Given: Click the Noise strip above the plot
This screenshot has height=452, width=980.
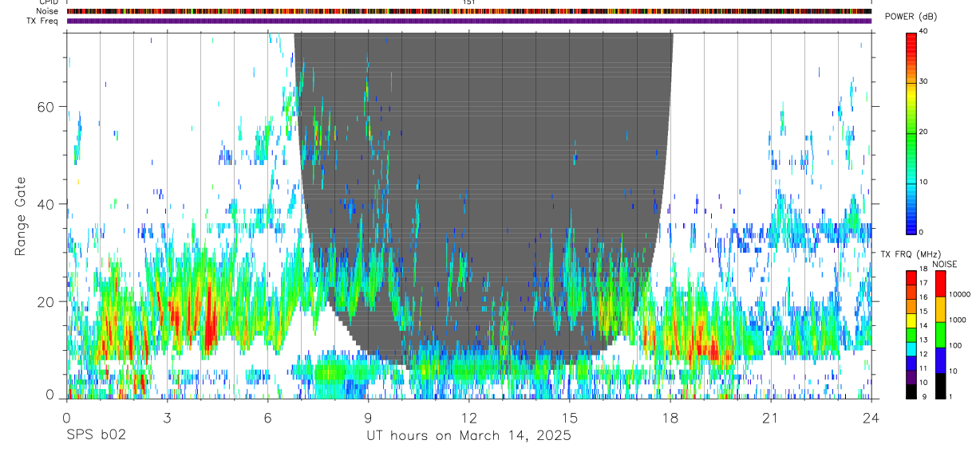Looking at the screenshot, I should pyautogui.click(x=469, y=11).
